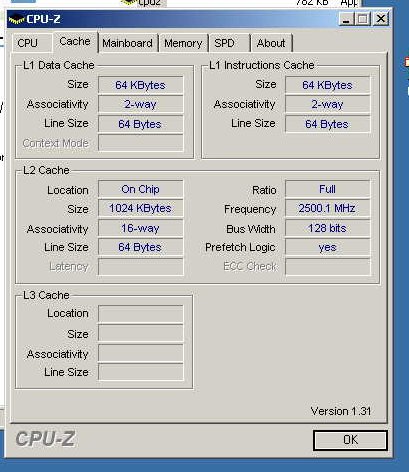This screenshot has height=472, width=409.
Task: Click L1 Instructions Cache Line Size value
Action: coord(327,124)
